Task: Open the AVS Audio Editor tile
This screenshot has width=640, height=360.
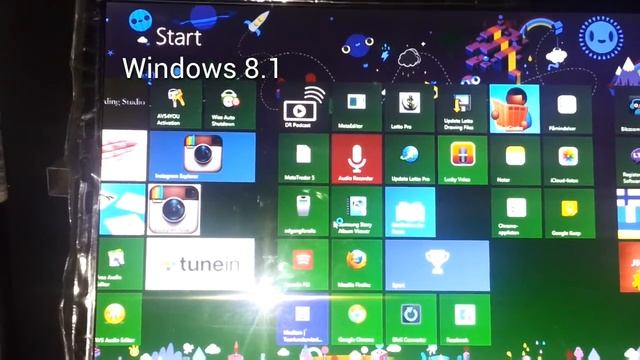Action: [119, 318]
